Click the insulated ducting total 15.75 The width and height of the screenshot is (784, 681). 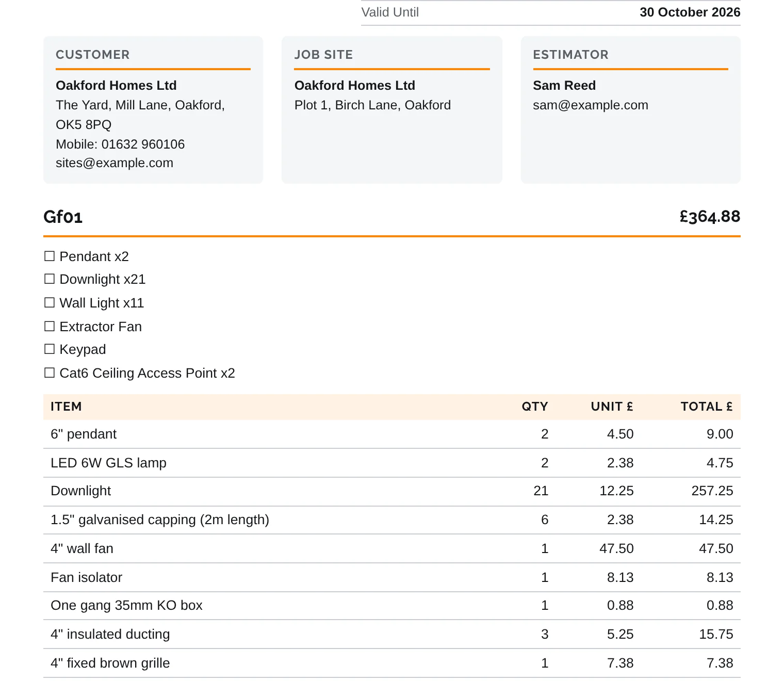[x=716, y=635]
